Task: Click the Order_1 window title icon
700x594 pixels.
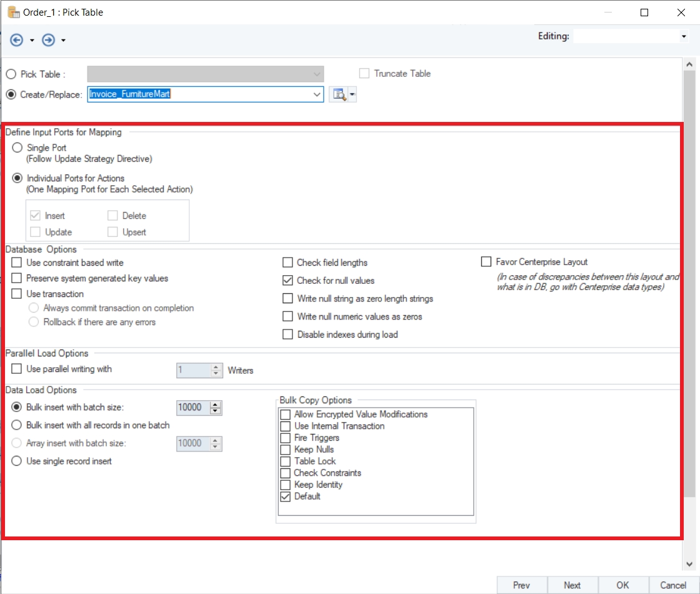Action: click(12, 12)
